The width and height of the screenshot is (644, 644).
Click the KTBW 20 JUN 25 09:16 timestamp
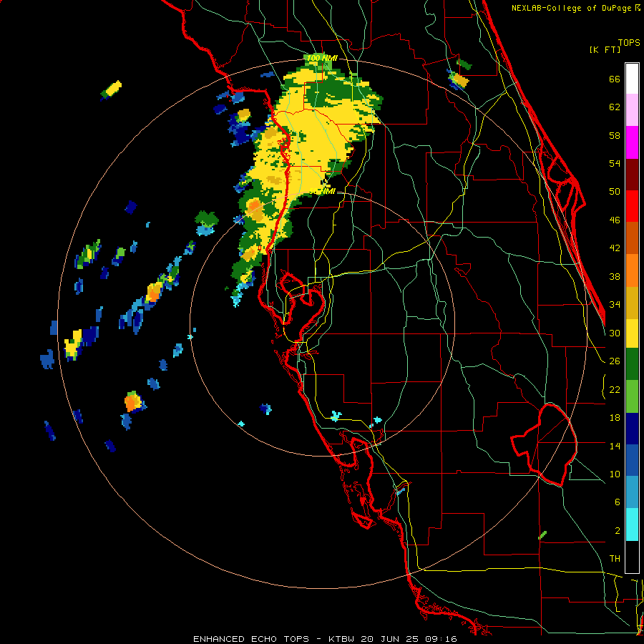(x=393, y=639)
